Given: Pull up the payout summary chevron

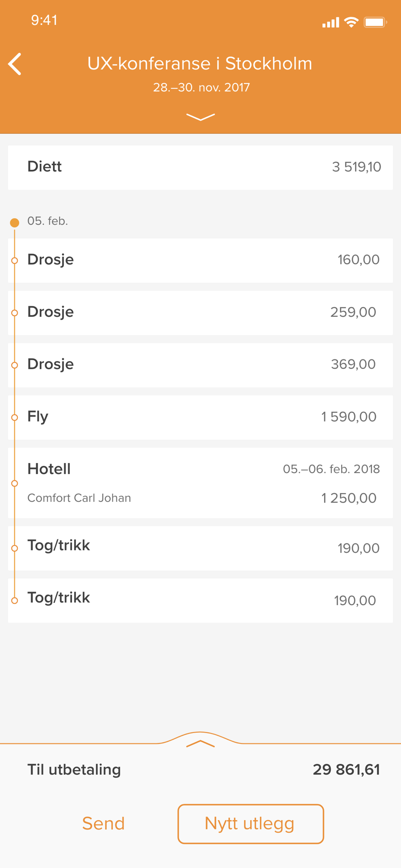Looking at the screenshot, I should tap(200, 743).
